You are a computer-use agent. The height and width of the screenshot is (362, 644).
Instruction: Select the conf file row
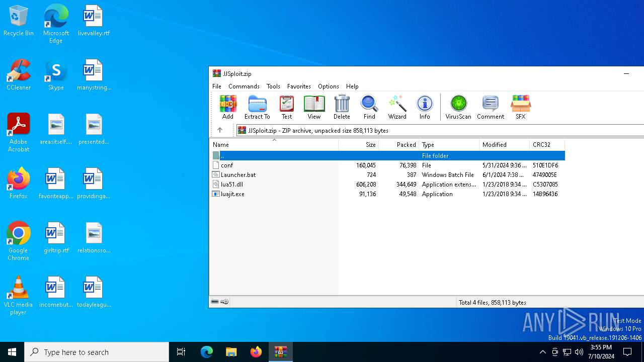[x=387, y=165]
